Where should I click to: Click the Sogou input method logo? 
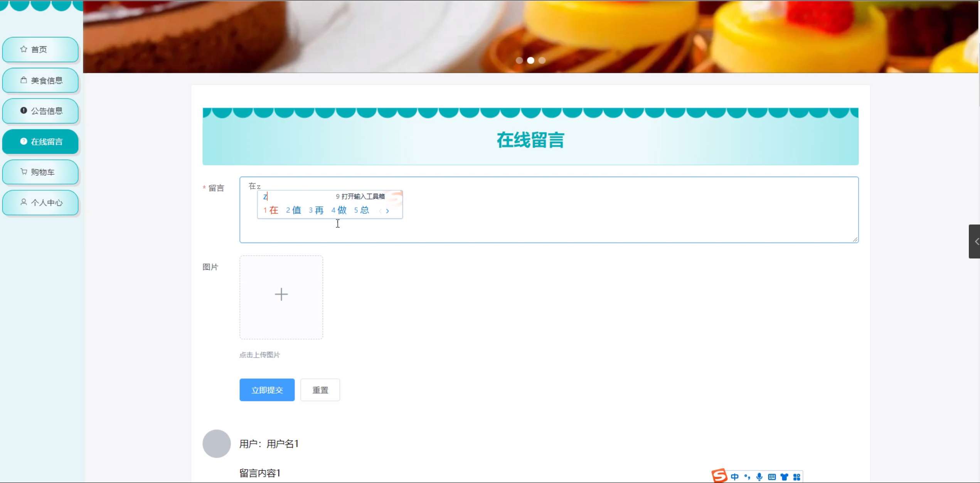(x=719, y=476)
